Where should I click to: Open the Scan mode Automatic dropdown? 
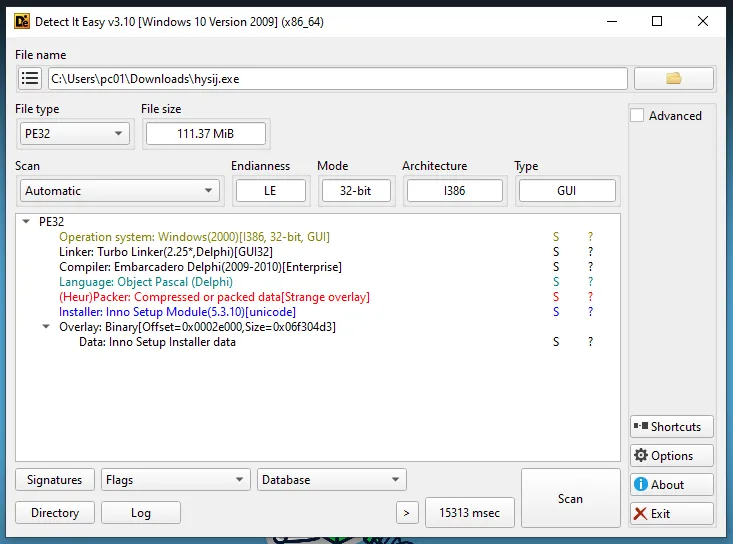(120, 191)
